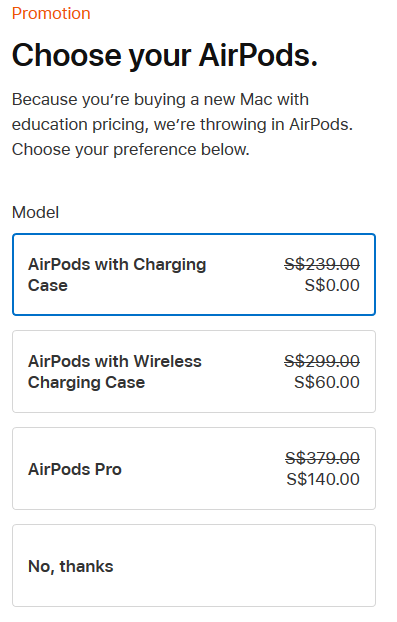The width and height of the screenshot is (397, 622).
Task: Click the 'No, thanks' text label
Action: [71, 566]
